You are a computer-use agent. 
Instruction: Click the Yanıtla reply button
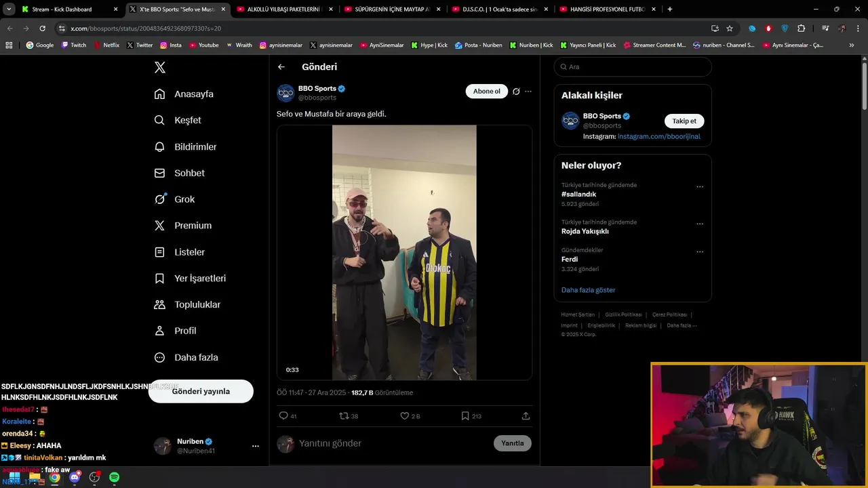tap(513, 443)
